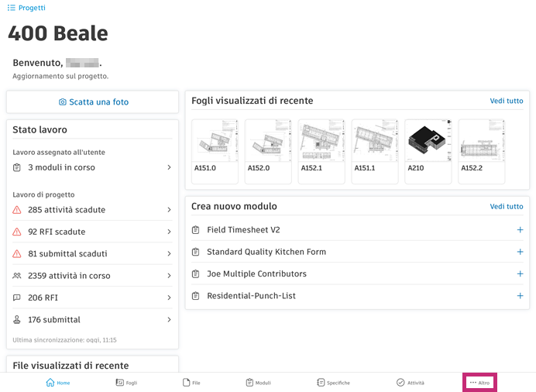Viewport: 536px width, 392px height.
Task: Click Vedi tutto for Crea nuovo modulo
Action: point(506,207)
